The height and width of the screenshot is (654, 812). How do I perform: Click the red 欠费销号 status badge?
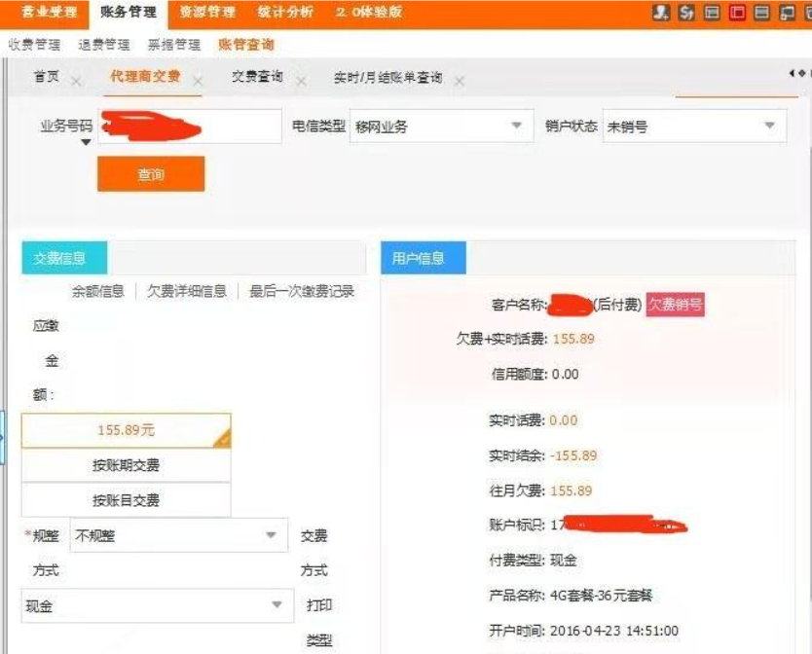(676, 304)
